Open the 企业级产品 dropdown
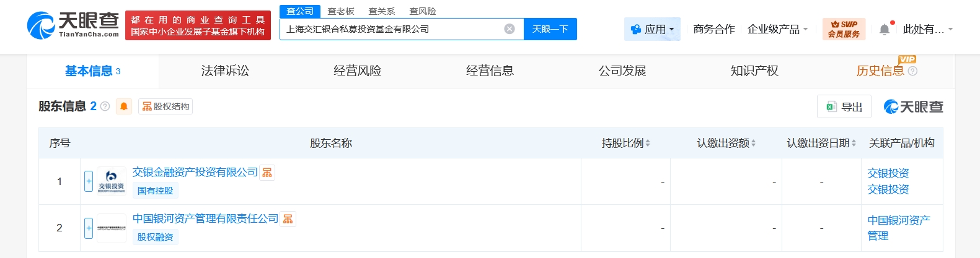The height and width of the screenshot is (258, 980). (x=777, y=29)
